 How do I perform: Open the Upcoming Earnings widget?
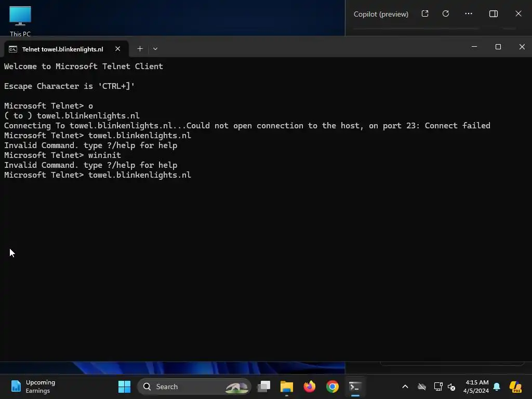(x=33, y=387)
